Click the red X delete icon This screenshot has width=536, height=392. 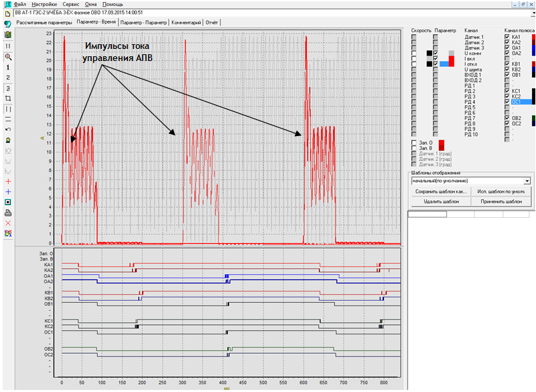point(7,222)
